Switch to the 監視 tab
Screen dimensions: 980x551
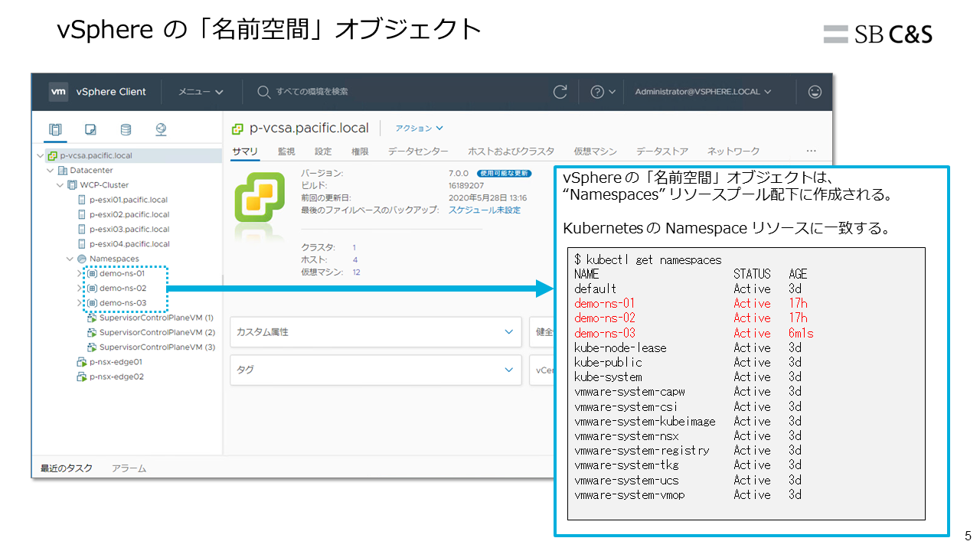coord(286,152)
